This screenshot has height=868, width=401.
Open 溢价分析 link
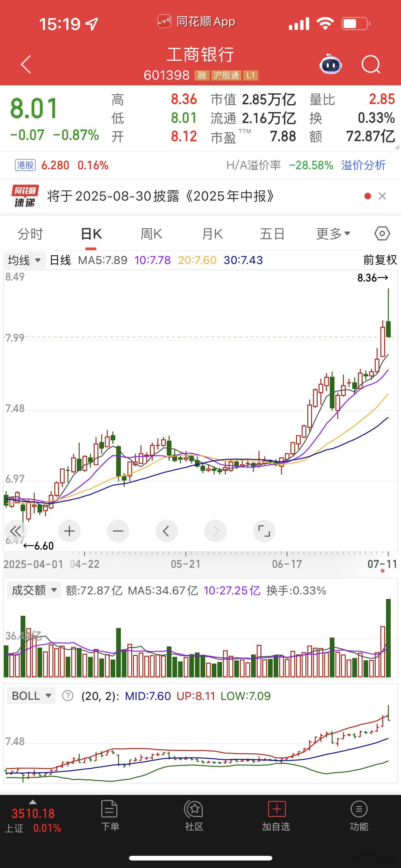point(363,165)
